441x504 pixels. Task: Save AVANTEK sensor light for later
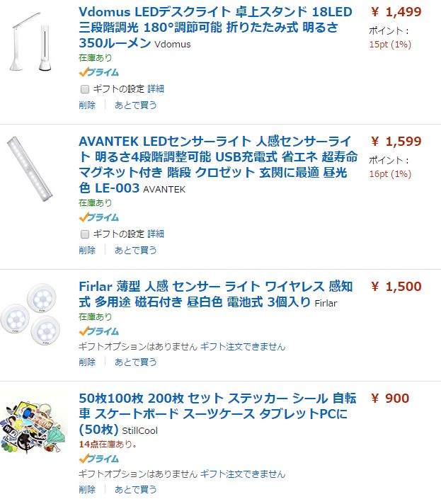coord(136,250)
